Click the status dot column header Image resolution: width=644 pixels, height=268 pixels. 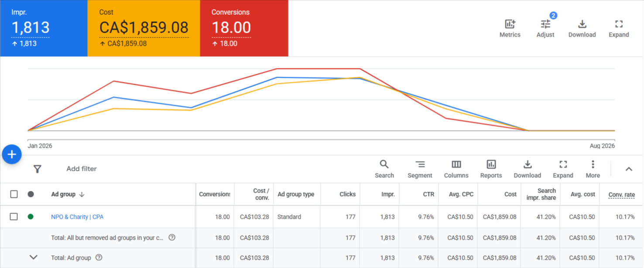pyautogui.click(x=31, y=194)
